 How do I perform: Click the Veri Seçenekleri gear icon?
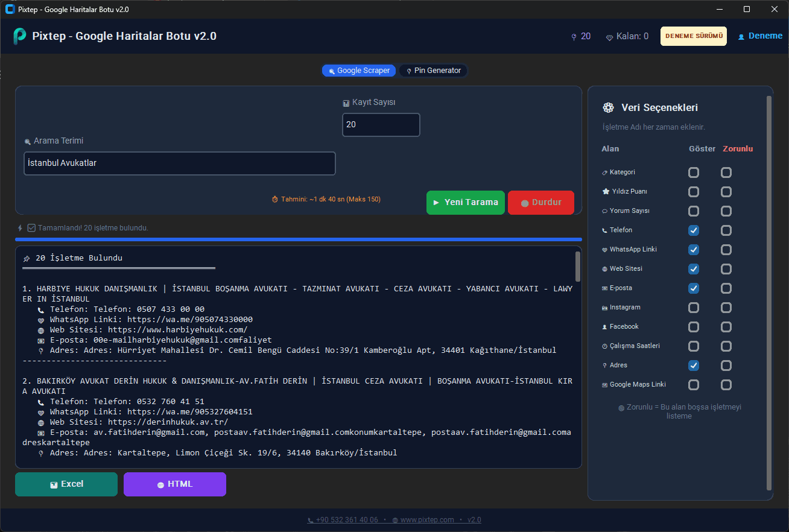(x=608, y=108)
